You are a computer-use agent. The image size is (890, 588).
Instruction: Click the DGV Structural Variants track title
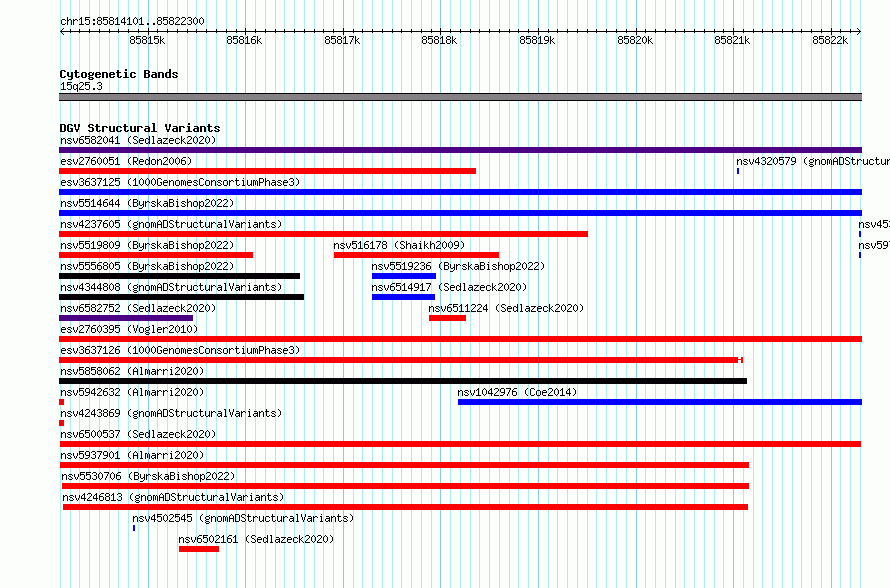[x=140, y=128]
